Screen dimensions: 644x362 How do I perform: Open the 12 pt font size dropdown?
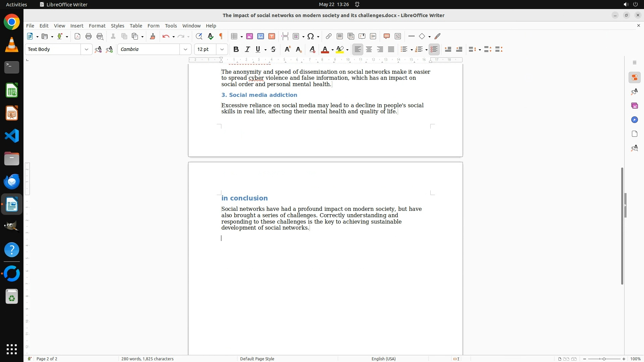click(222, 49)
